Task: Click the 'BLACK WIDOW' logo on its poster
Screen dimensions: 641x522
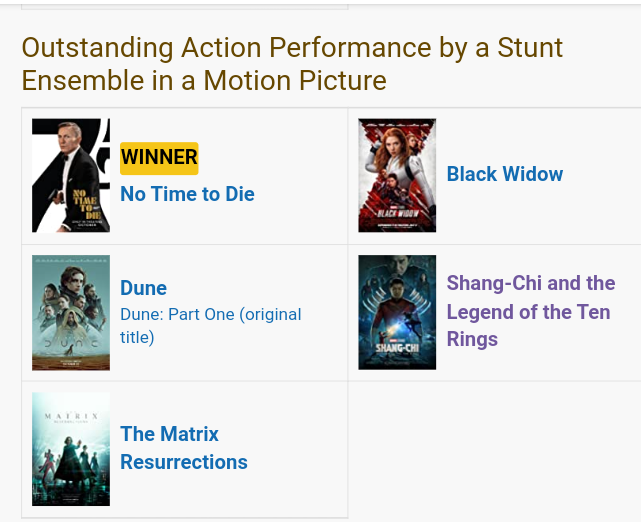Action: [x=397, y=213]
